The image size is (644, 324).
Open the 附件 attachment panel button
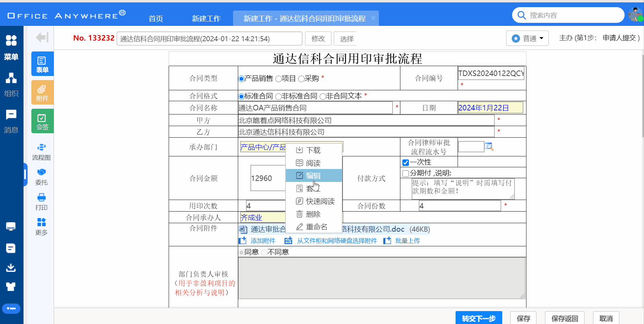(x=42, y=93)
